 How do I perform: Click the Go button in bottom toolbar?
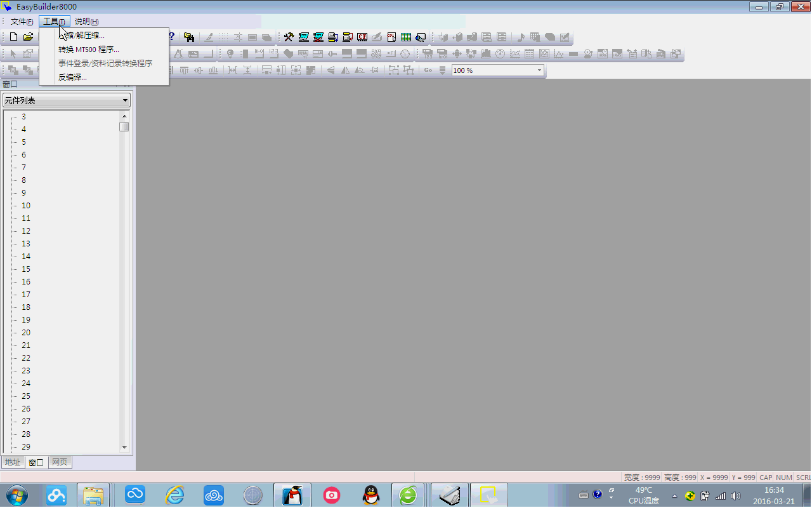(x=428, y=70)
